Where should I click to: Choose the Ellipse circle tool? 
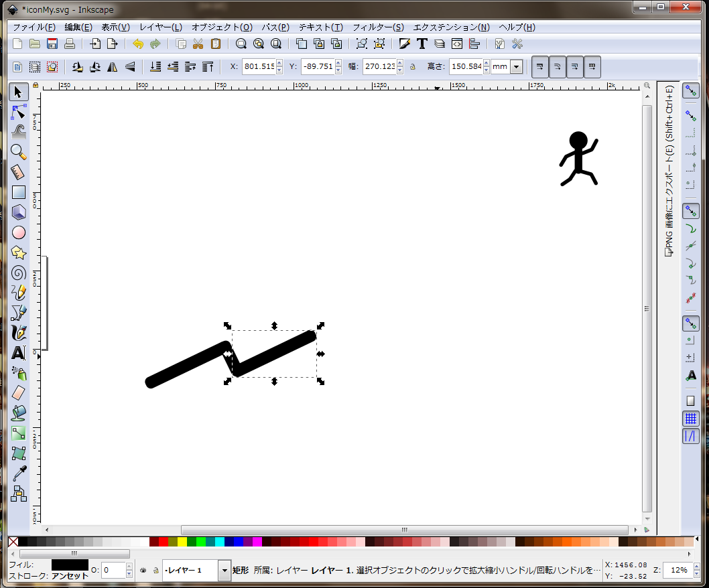[x=19, y=232]
